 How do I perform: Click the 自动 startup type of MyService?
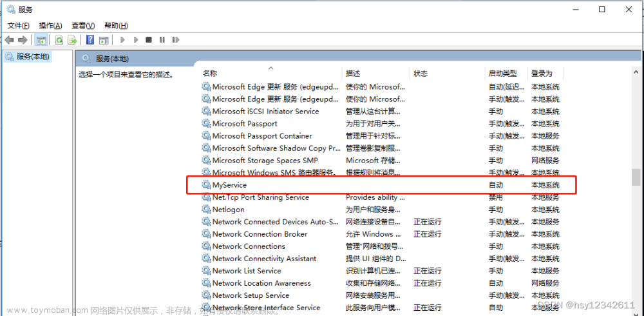(496, 186)
